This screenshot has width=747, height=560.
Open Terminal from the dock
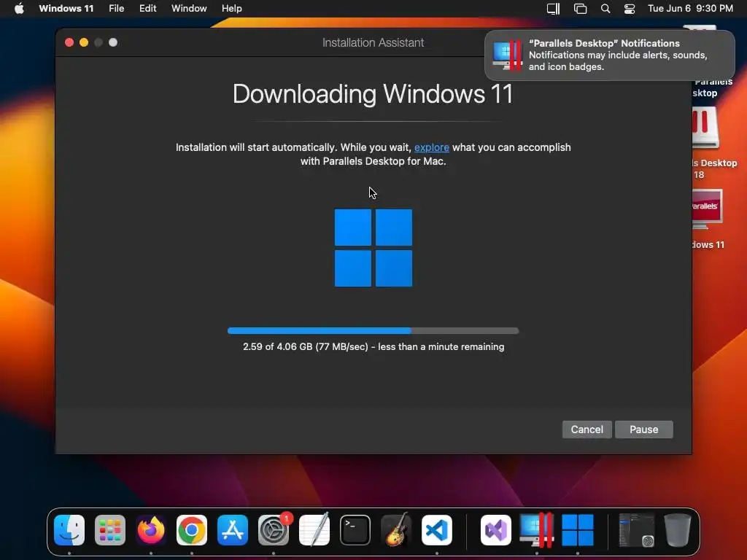pos(355,530)
